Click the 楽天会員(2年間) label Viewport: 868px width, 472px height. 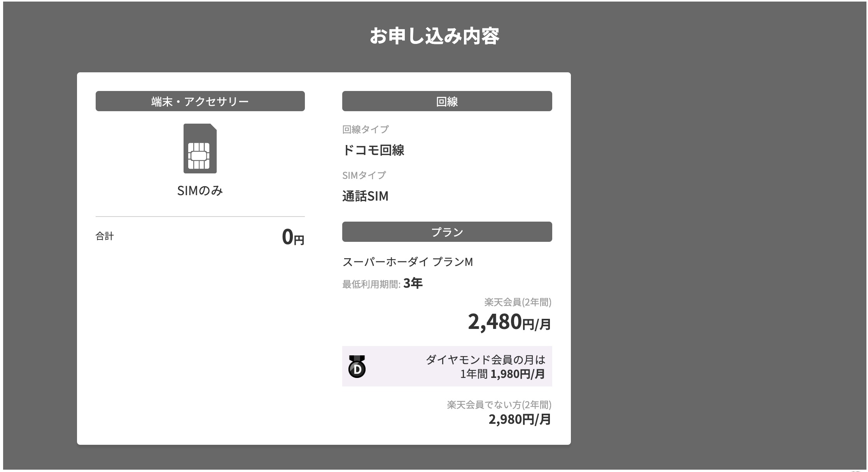tap(518, 302)
